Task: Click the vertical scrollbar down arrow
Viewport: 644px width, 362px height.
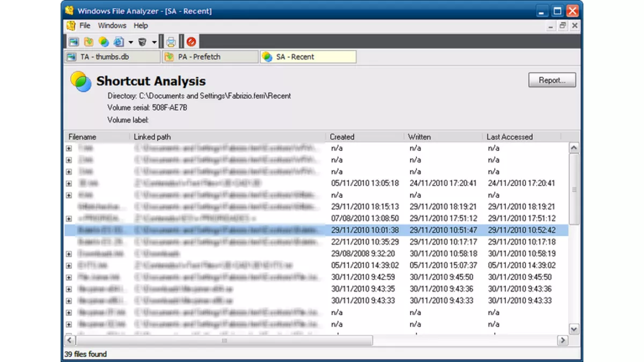Action: point(574,329)
